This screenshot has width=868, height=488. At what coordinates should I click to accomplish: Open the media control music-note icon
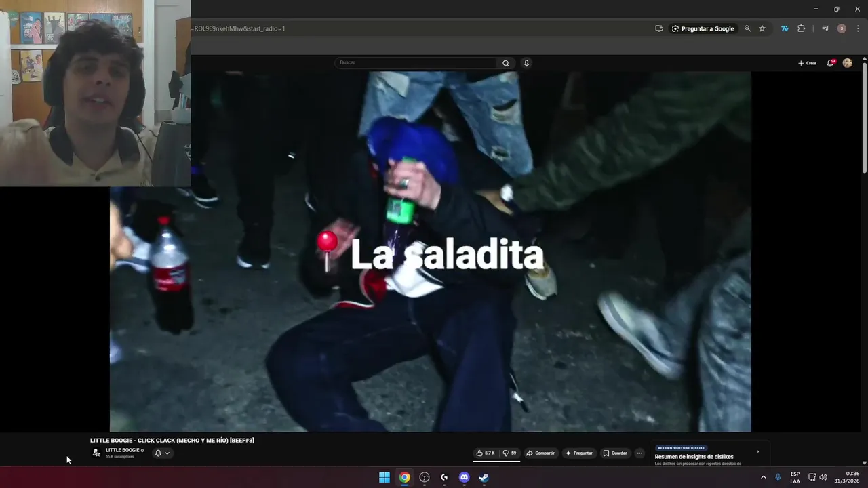click(x=825, y=28)
